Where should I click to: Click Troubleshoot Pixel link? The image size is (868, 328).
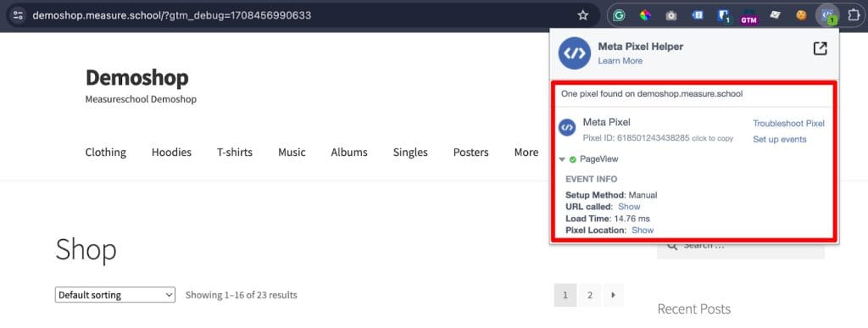coord(788,124)
